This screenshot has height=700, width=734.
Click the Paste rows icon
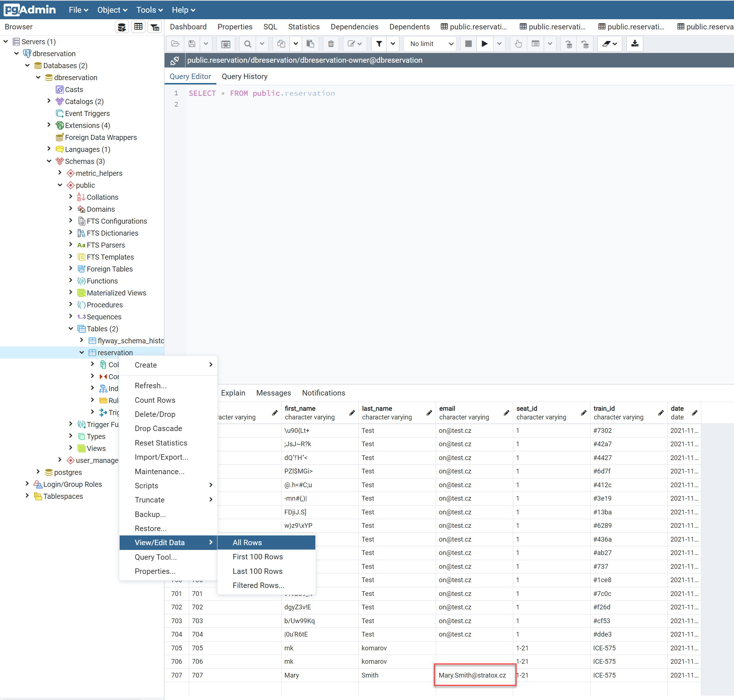pos(310,44)
